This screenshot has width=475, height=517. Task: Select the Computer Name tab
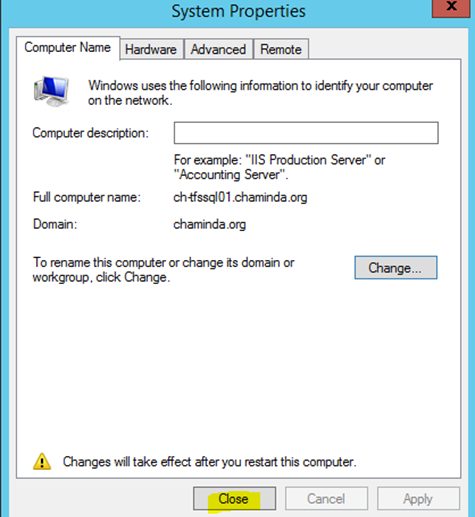coord(68,48)
